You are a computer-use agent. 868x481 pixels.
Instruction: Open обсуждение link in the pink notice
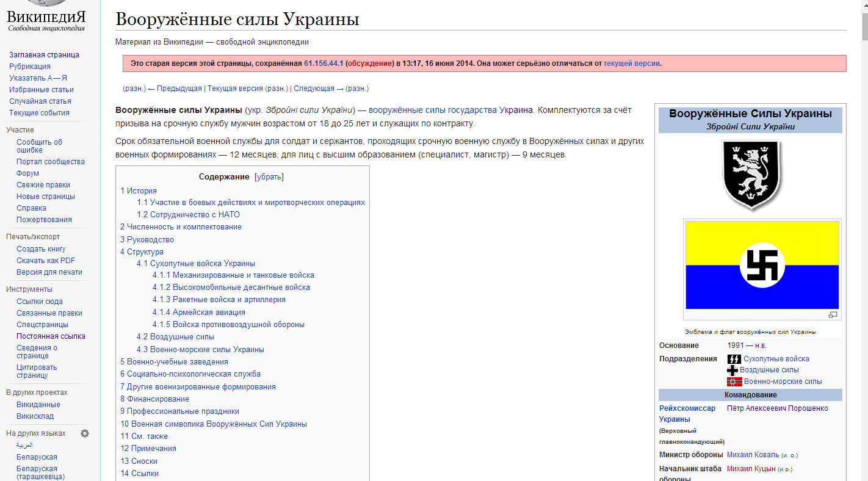[x=371, y=63]
